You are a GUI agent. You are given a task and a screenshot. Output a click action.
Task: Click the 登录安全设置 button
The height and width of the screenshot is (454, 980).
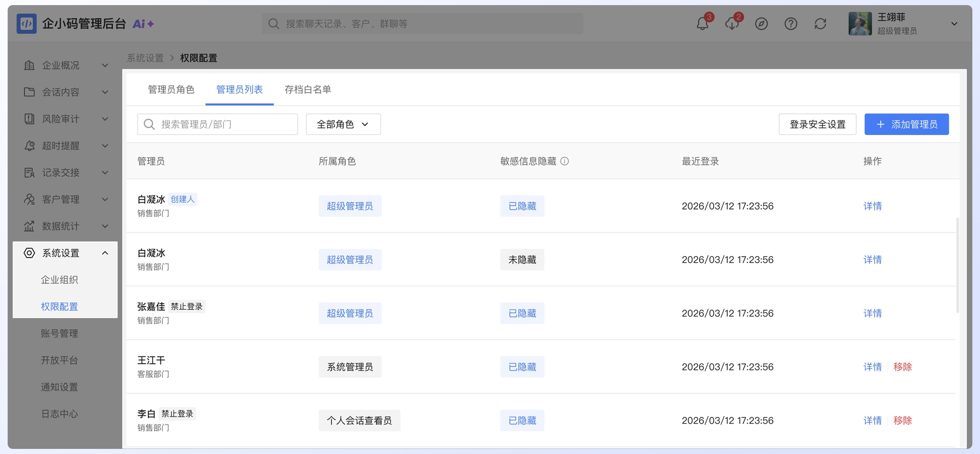click(817, 124)
